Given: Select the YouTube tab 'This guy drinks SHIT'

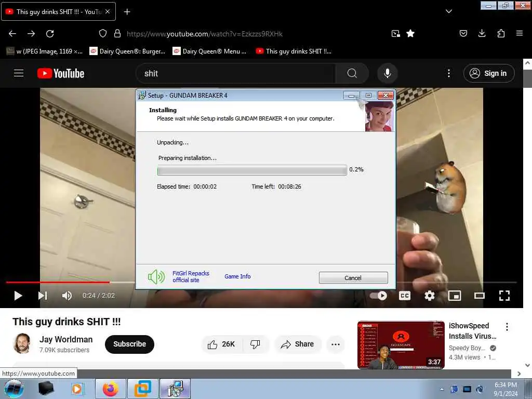Looking at the screenshot, I should pyautogui.click(x=58, y=11).
